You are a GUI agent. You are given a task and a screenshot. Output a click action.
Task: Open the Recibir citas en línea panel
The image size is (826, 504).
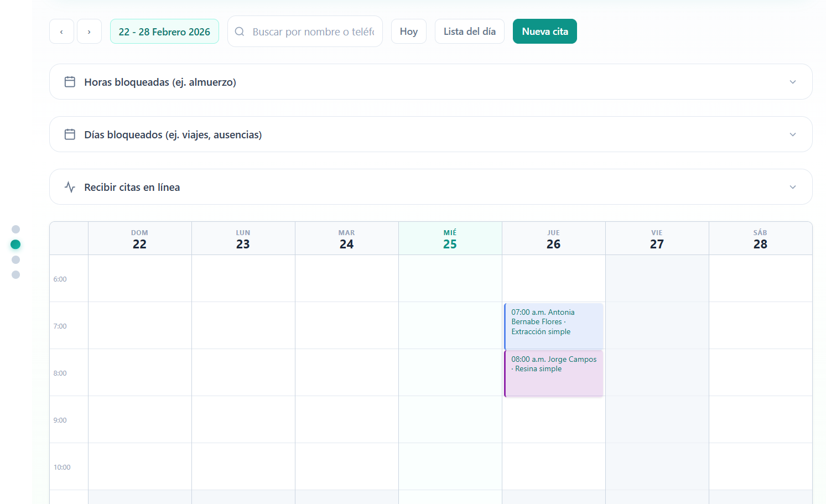coord(793,186)
